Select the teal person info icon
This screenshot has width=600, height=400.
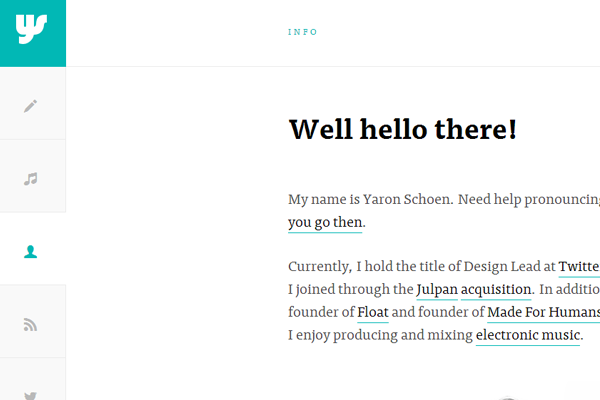click(31, 252)
